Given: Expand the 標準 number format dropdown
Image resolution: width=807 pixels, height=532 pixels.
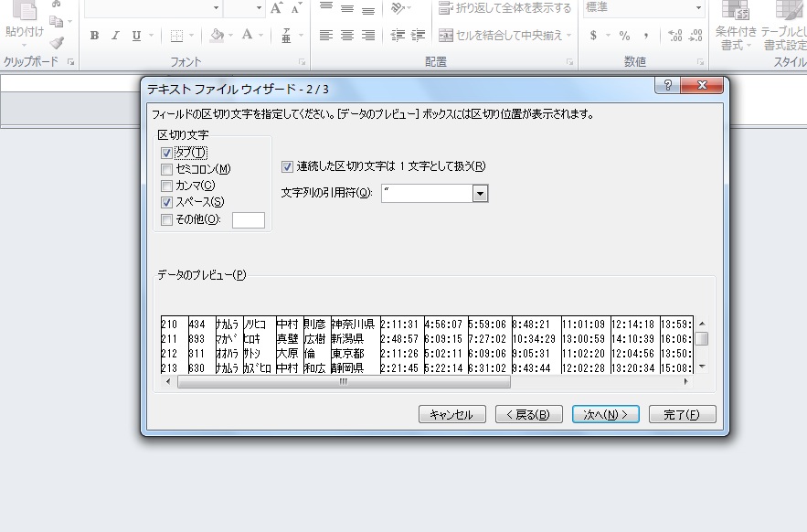Looking at the screenshot, I should coord(698,8).
